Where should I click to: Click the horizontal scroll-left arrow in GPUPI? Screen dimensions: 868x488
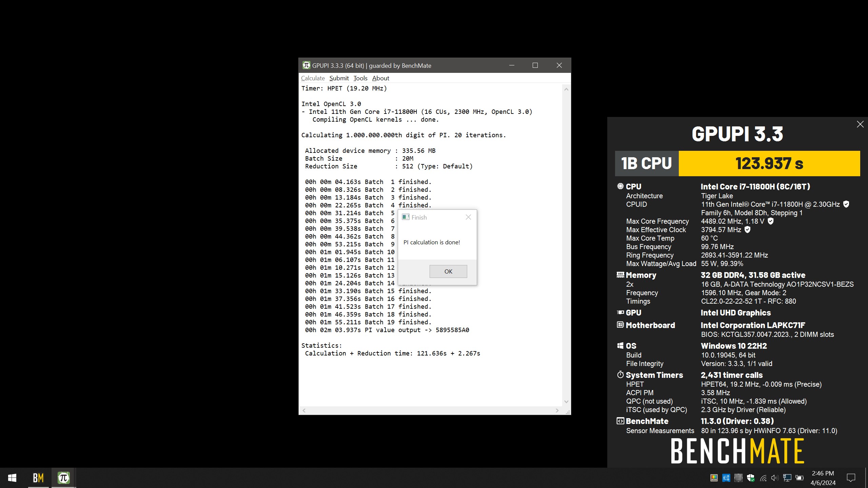pyautogui.click(x=304, y=410)
